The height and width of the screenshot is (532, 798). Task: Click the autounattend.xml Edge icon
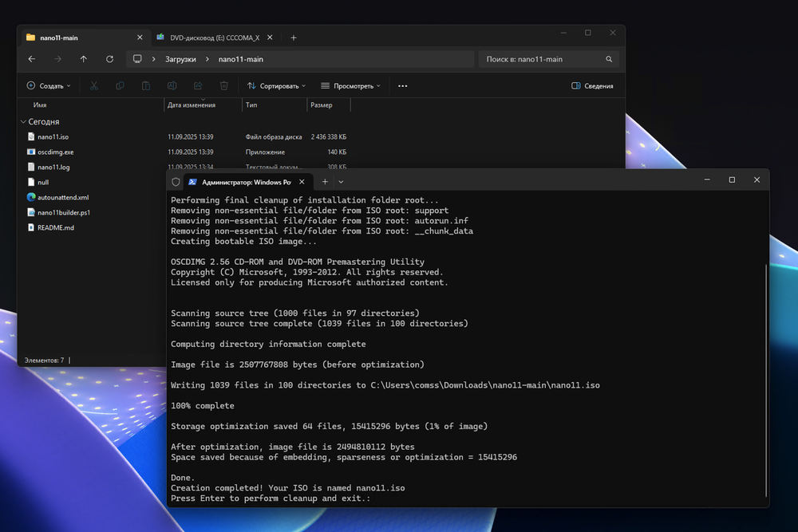click(31, 197)
